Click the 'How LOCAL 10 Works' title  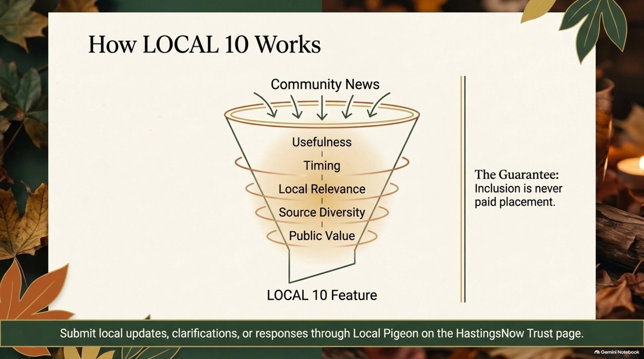[x=205, y=44]
